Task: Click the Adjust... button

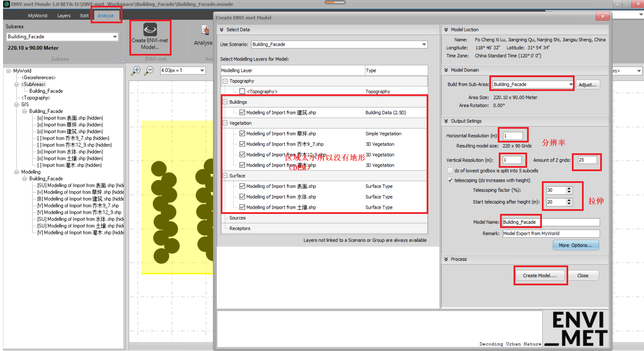Action: tap(587, 85)
